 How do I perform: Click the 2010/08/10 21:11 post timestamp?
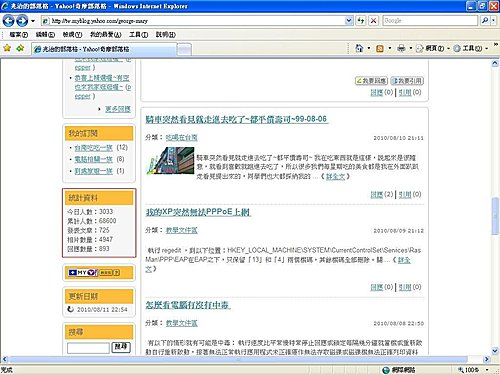[398, 138]
